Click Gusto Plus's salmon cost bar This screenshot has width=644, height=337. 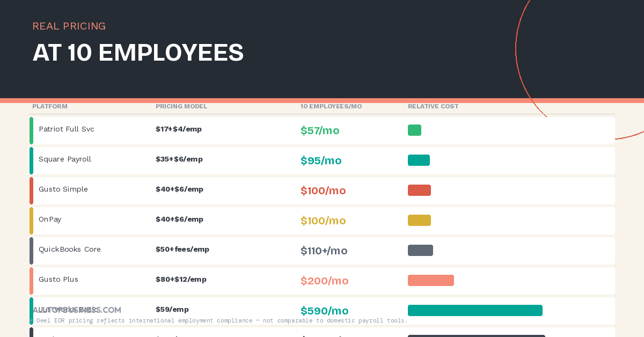pos(431,280)
